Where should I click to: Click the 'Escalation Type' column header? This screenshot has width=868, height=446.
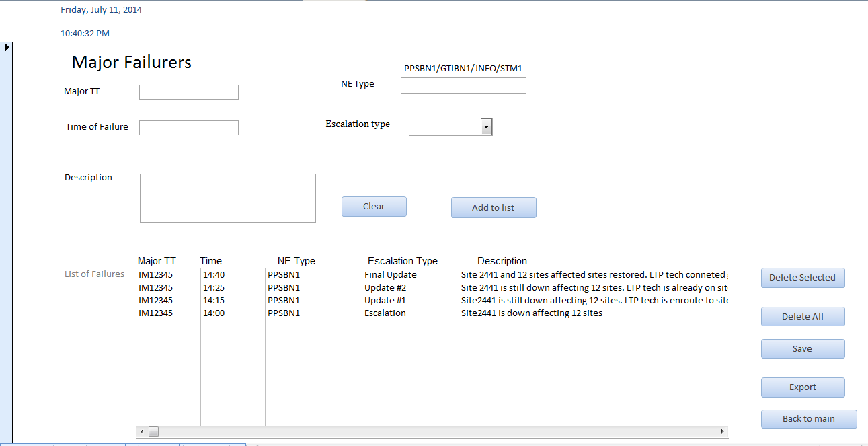coord(403,261)
